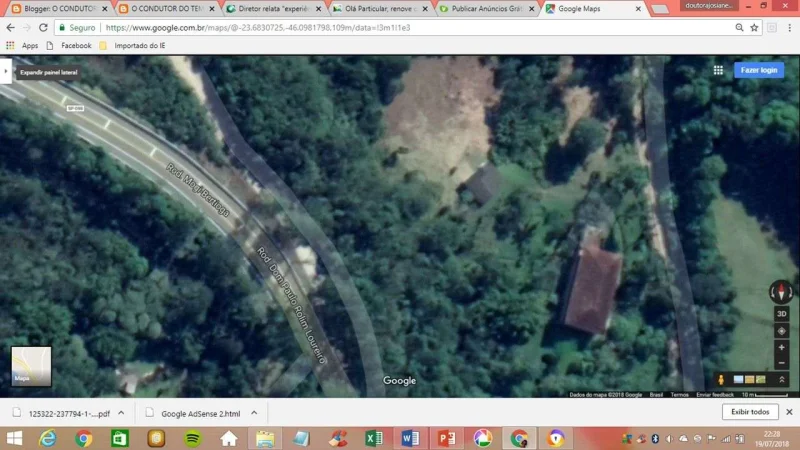Open the OneDrive cloud tray icon
Viewport: 800px width, 450px height.
683,439
